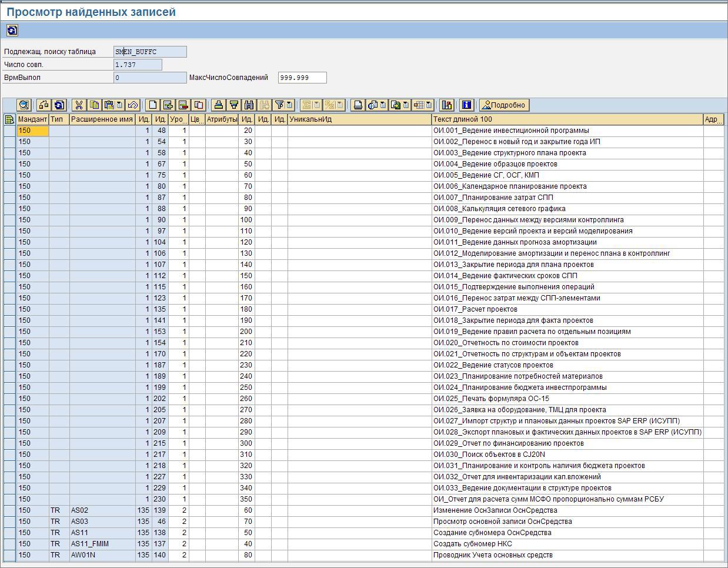Screen dimensions: 728x568
Task: Click text ОИ.013_Закрытие периода для плана проектов
Action: pos(513,265)
